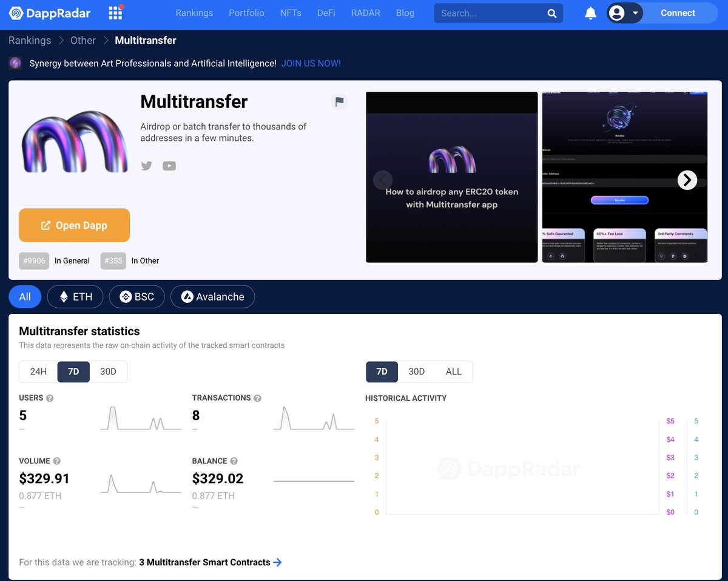The height and width of the screenshot is (581, 728).
Task: Click the JOIN US NOW! link
Action: pos(311,63)
